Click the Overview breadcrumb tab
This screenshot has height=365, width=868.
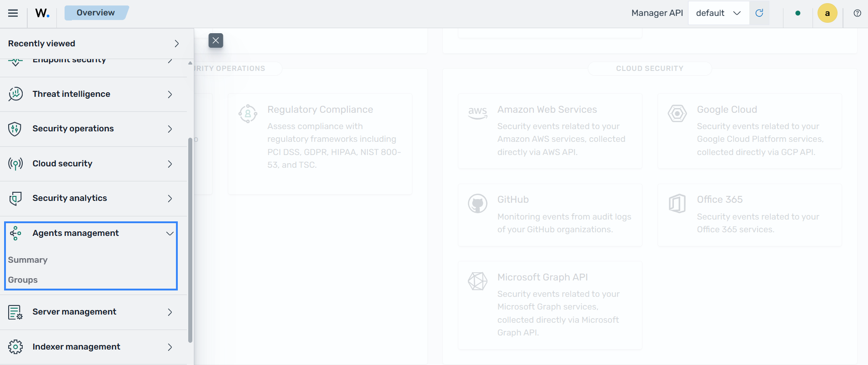coord(96,13)
